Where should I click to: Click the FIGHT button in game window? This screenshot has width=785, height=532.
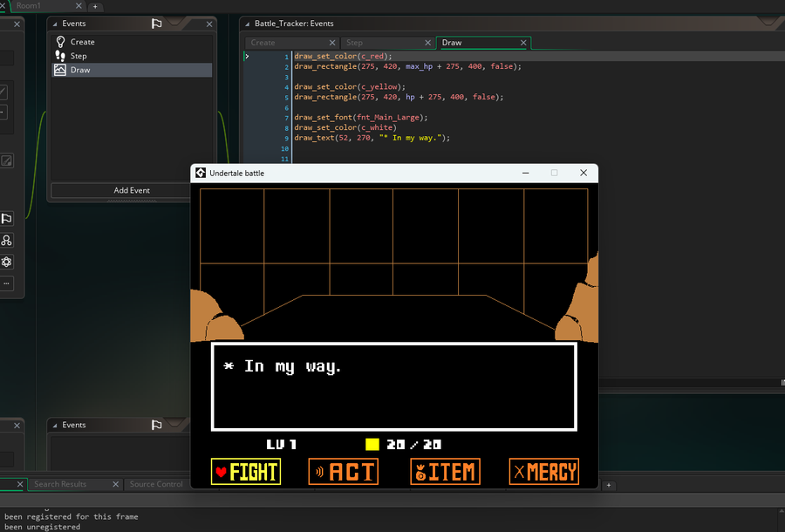(246, 472)
